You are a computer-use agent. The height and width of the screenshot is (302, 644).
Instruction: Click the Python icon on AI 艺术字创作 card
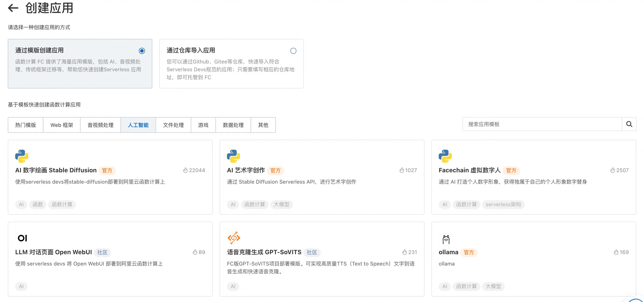tap(233, 156)
